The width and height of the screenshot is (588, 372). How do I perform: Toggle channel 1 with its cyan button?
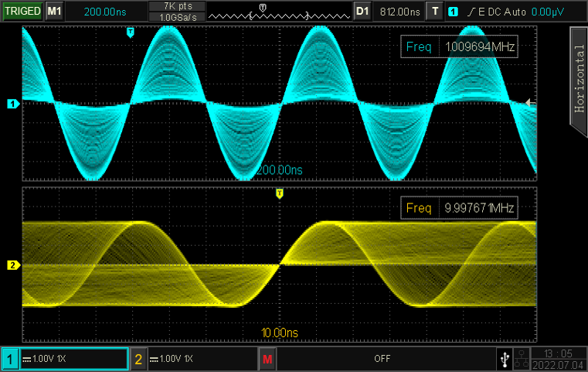tap(10, 360)
